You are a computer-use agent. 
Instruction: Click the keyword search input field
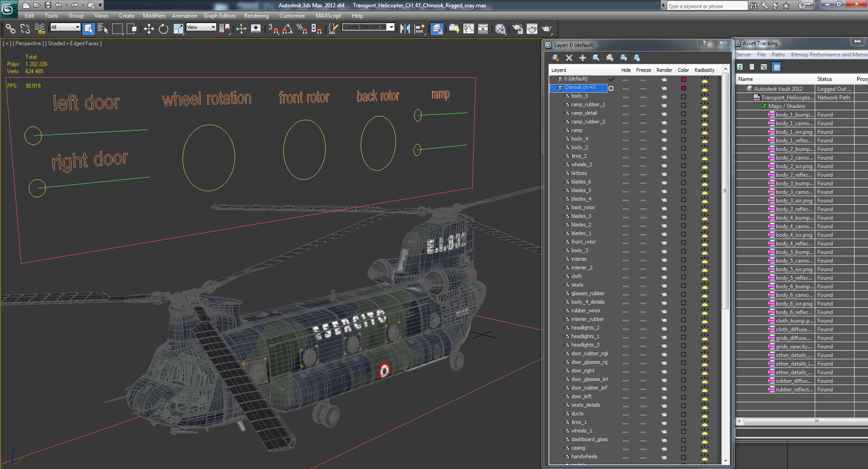(x=707, y=6)
